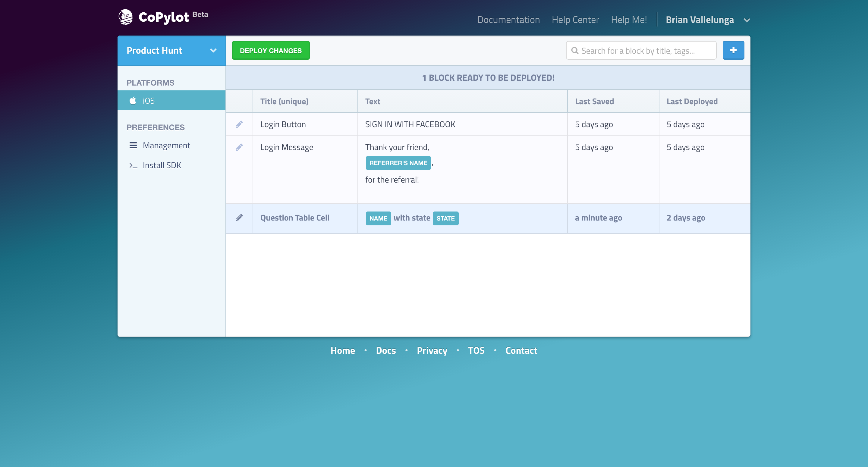Click the Management hamburger lines icon
868x467 pixels.
[133, 145]
